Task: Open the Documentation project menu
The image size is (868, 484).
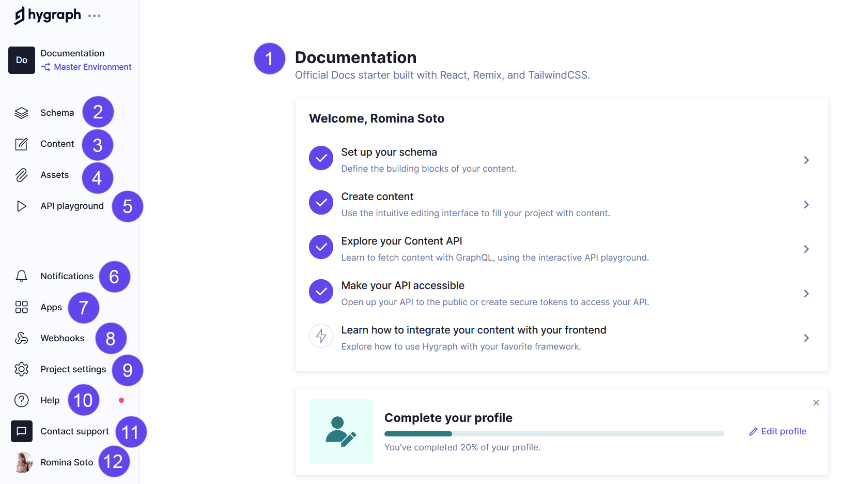Action: tap(72, 53)
